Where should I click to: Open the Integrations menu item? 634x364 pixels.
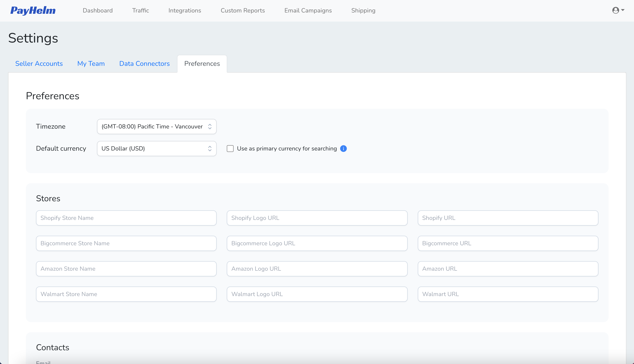click(x=185, y=11)
